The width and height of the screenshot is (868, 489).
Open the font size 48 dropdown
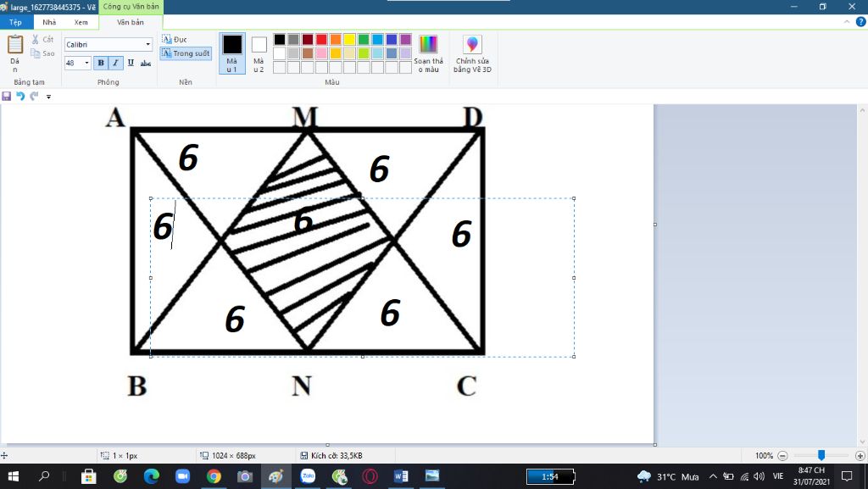86,63
